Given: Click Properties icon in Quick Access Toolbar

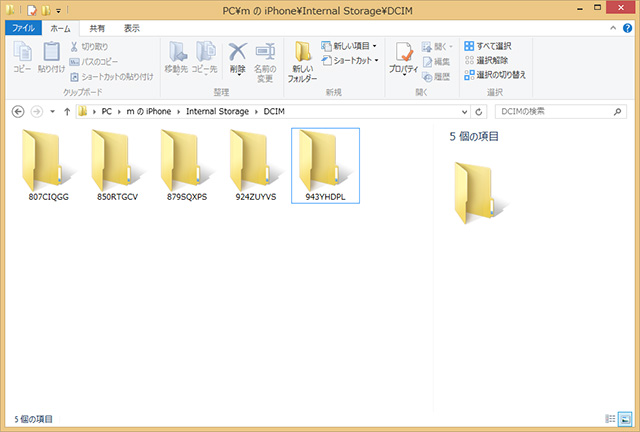Looking at the screenshot, I should 32,10.
